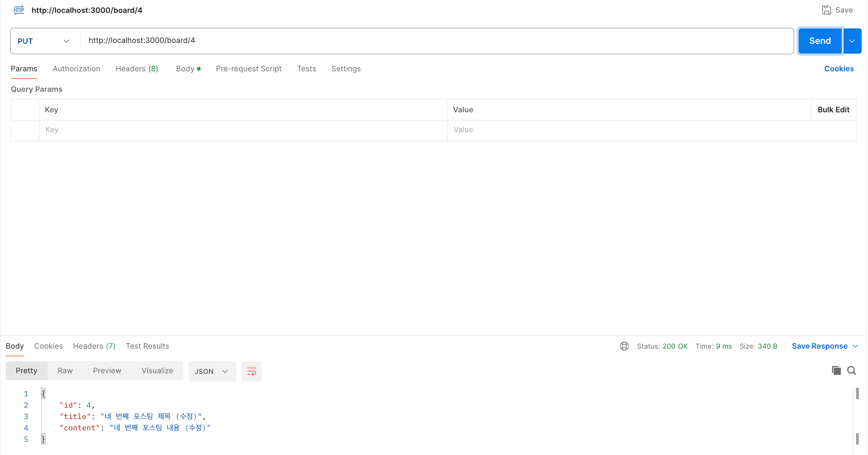This screenshot has height=455, width=868.
Task: Click the HTTP request type icon
Action: pyautogui.click(x=19, y=10)
